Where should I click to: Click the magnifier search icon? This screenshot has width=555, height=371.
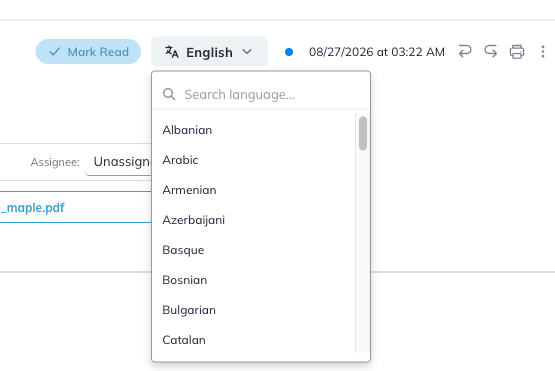(169, 94)
